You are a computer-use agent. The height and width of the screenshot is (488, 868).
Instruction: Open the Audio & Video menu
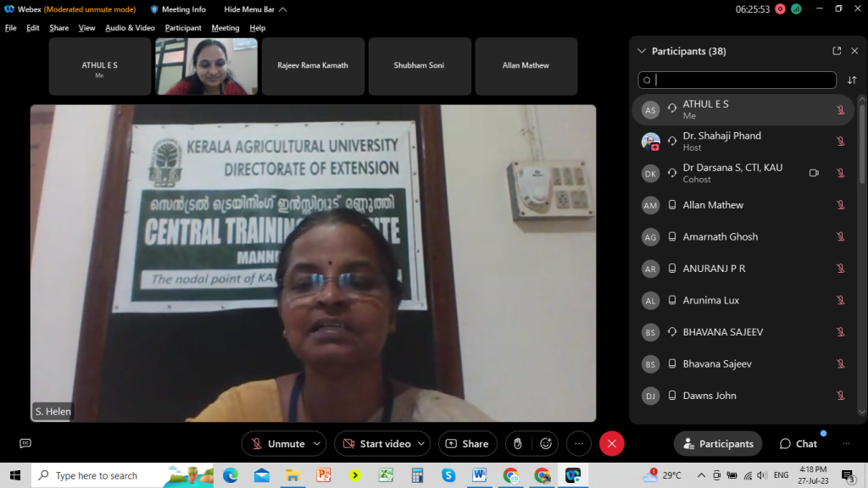tap(130, 28)
